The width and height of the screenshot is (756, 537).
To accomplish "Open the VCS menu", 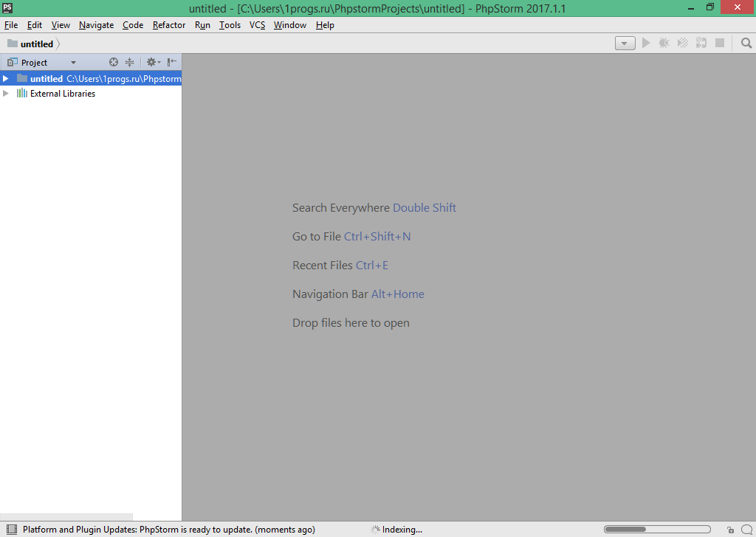I will pos(258,25).
